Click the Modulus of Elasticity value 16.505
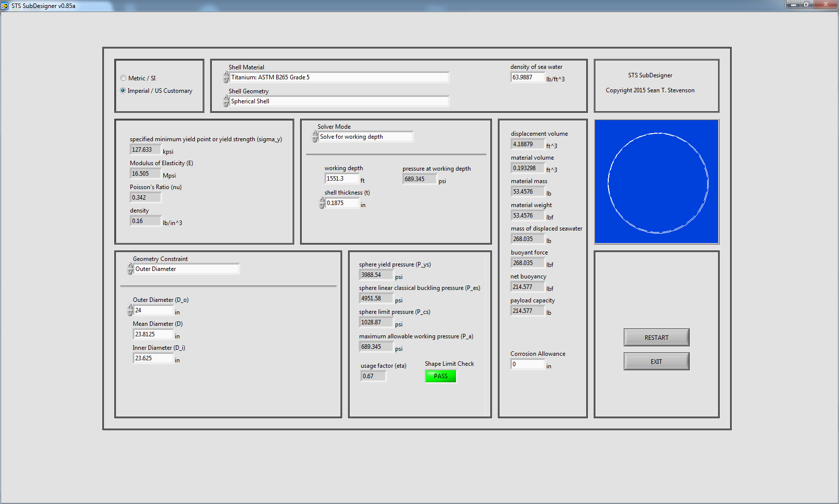The width and height of the screenshot is (839, 504). point(145,174)
